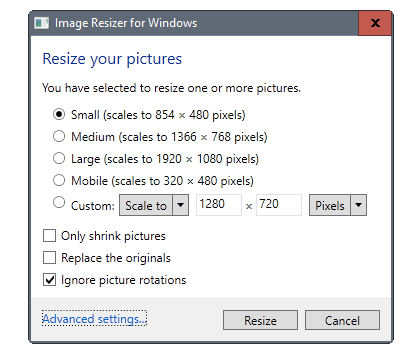
Task: Expand the Pixels unit dropdown arrow
Action: point(358,205)
